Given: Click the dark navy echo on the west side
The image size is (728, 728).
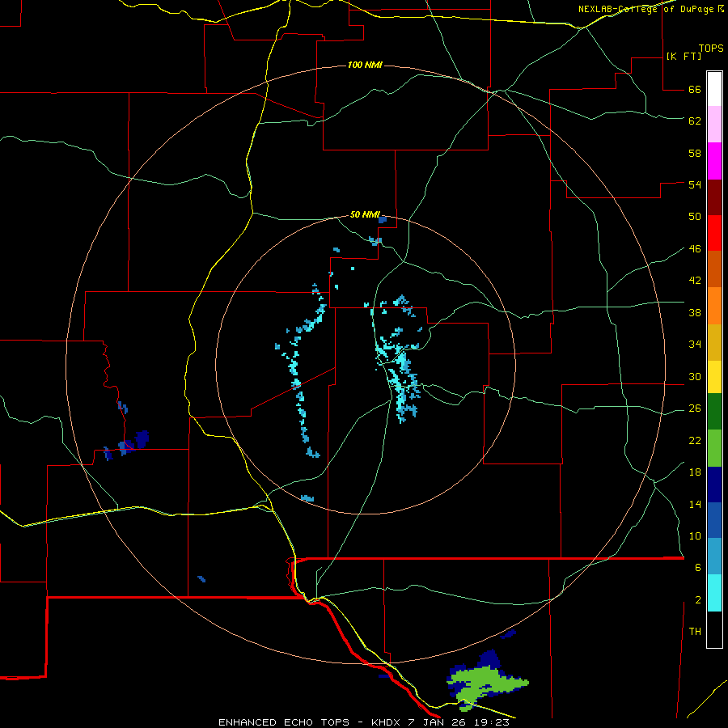Looking at the screenshot, I should [x=142, y=438].
